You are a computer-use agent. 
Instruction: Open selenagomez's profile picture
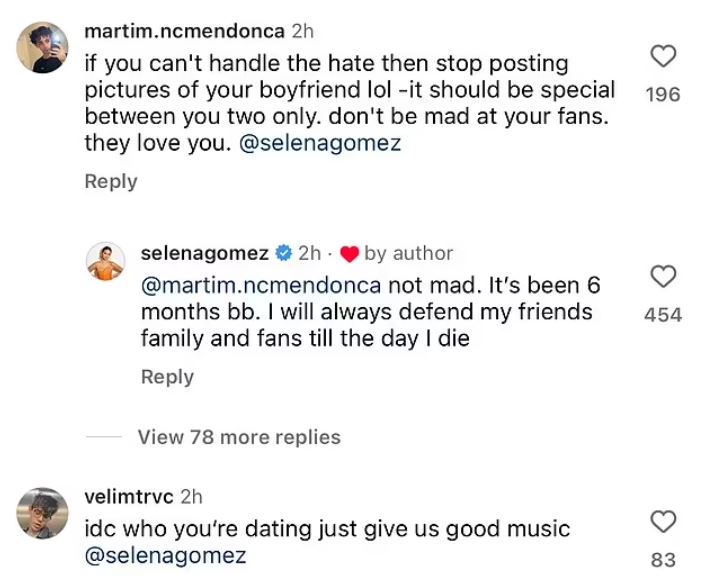[x=106, y=263]
